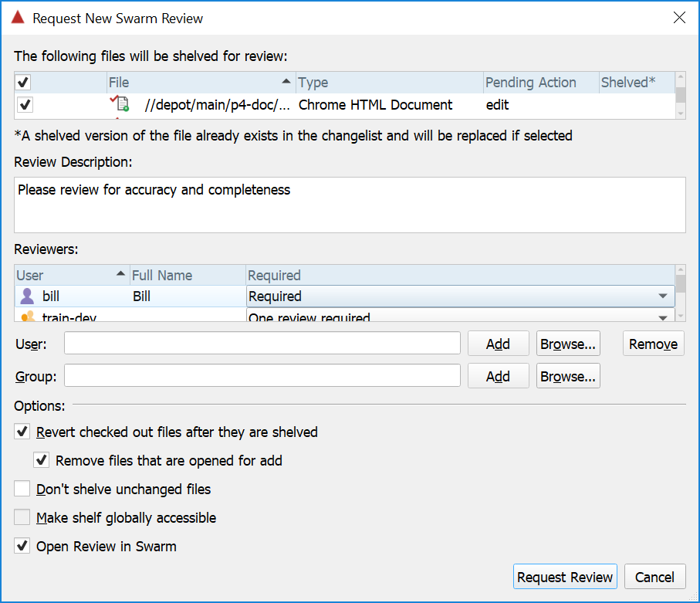Click into the User text field

(x=262, y=344)
